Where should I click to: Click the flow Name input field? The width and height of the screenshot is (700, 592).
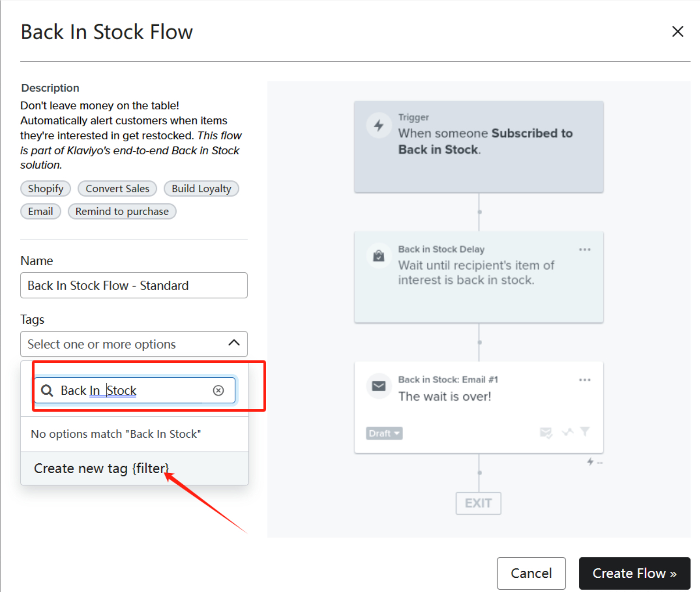[134, 286]
